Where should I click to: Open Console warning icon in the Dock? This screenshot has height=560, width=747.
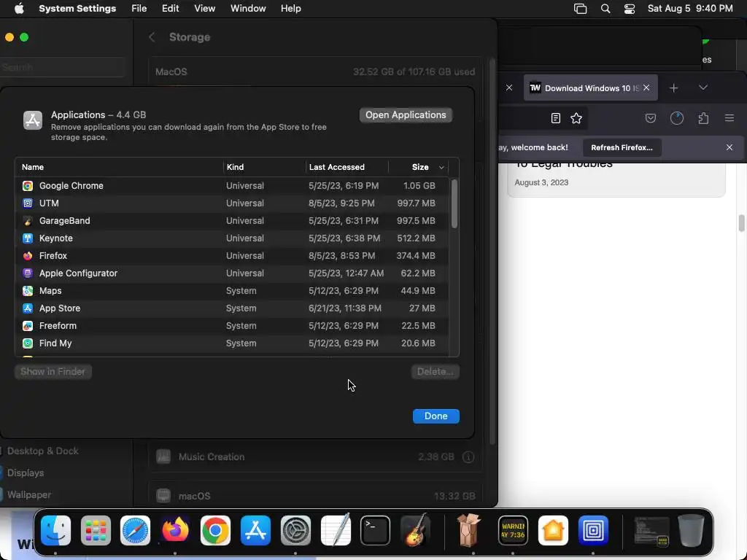[513, 530]
